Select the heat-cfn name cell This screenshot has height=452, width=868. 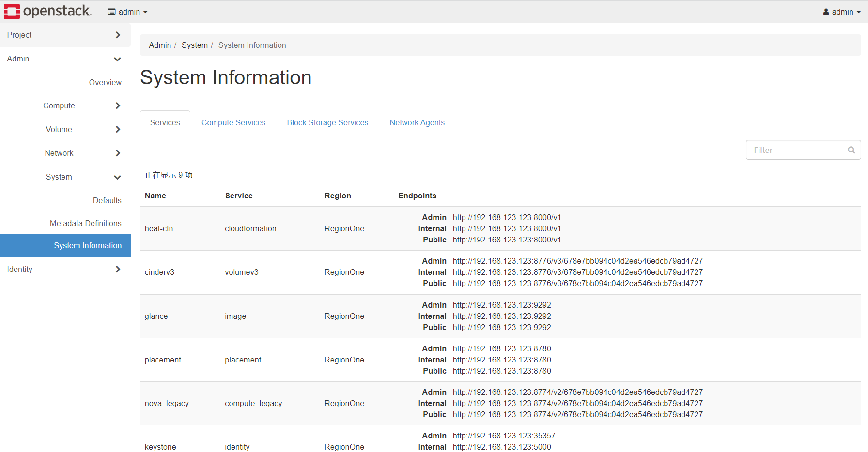coord(159,228)
